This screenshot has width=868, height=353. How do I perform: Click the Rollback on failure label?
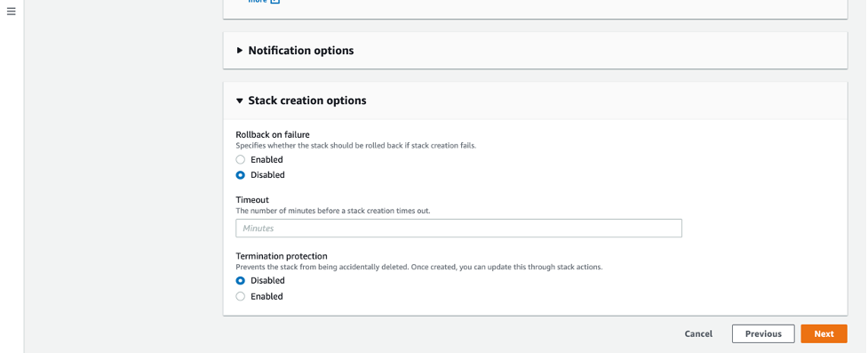tap(273, 134)
